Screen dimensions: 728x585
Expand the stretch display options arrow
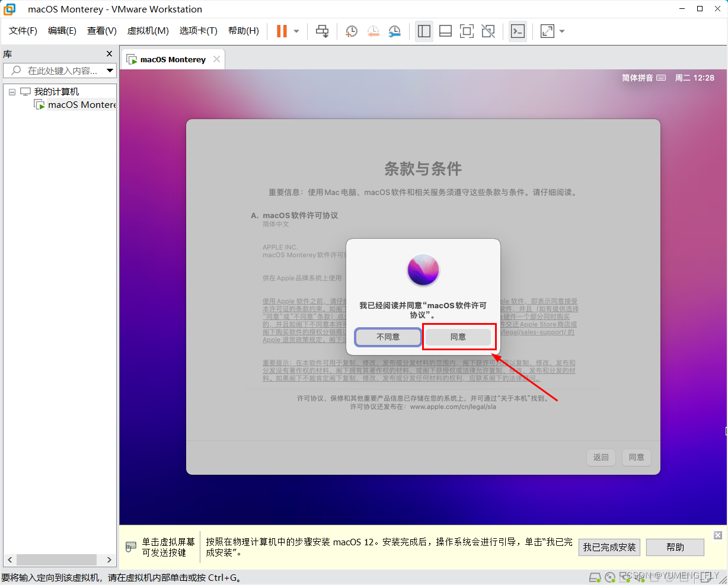pos(562,31)
